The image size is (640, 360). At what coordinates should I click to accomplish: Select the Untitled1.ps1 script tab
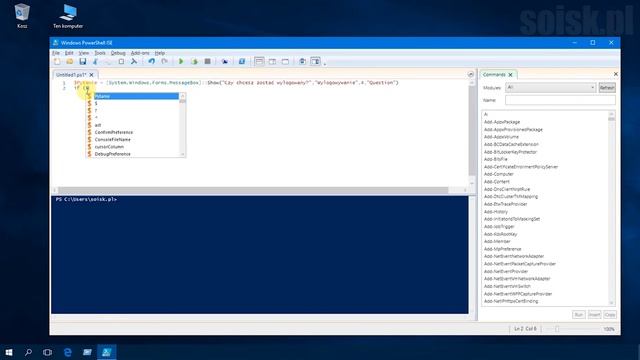[x=71, y=75]
